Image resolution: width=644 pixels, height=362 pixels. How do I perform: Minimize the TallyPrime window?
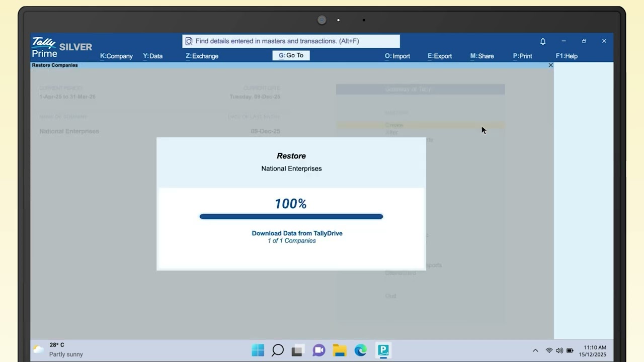tap(563, 41)
